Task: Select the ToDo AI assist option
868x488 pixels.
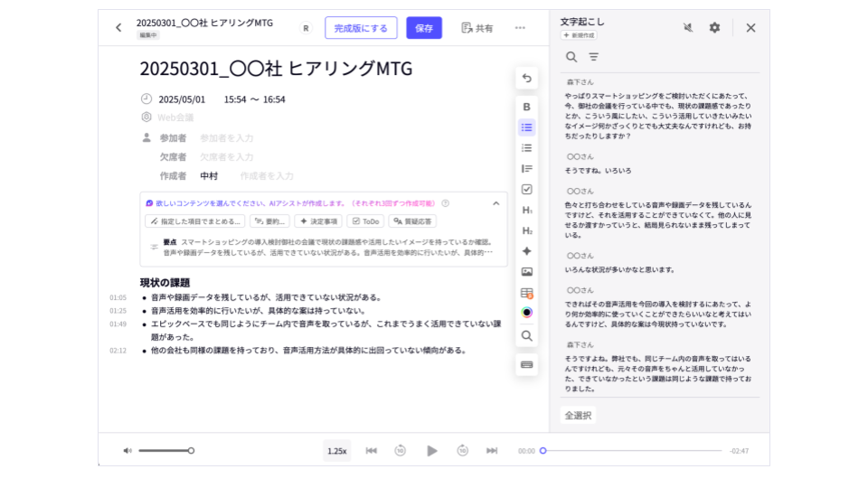Action: (x=366, y=221)
